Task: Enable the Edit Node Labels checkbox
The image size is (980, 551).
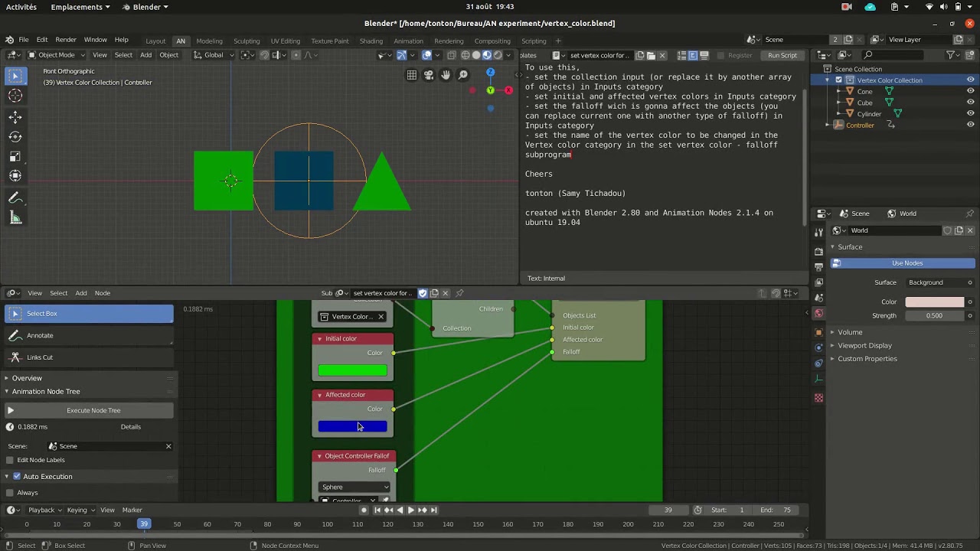Action: 10,460
